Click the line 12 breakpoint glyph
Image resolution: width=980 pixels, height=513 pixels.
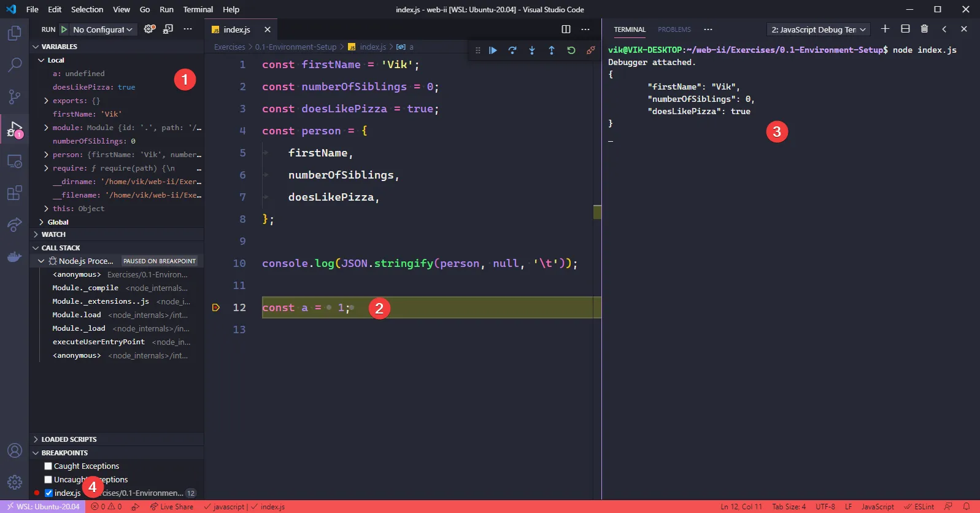point(216,307)
